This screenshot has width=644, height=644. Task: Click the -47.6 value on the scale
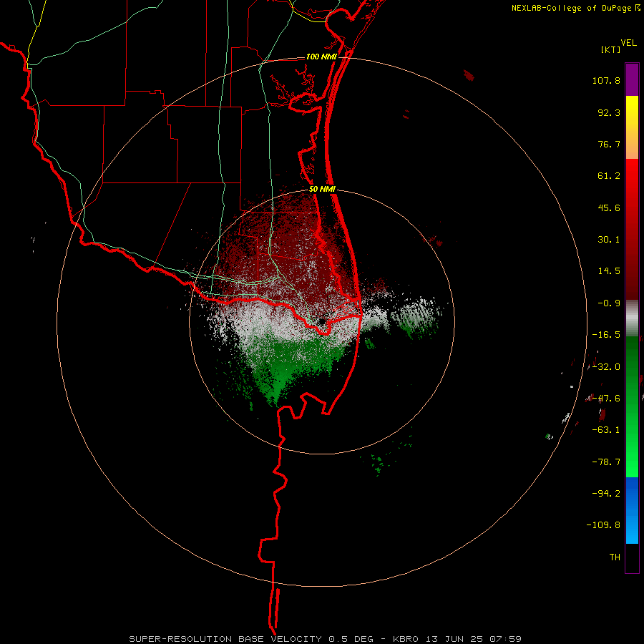pos(606,399)
